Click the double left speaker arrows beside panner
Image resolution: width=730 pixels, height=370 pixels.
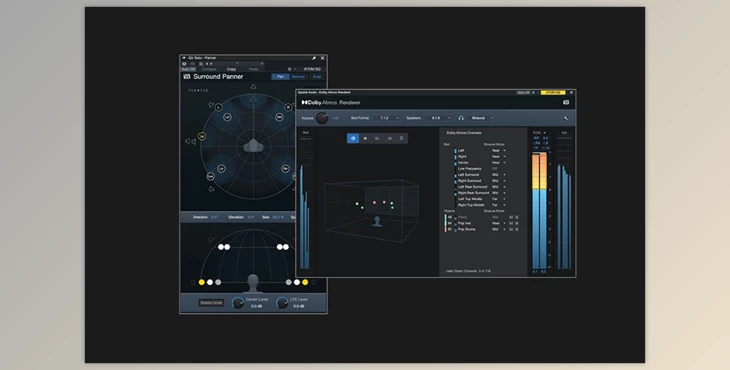tap(190, 141)
